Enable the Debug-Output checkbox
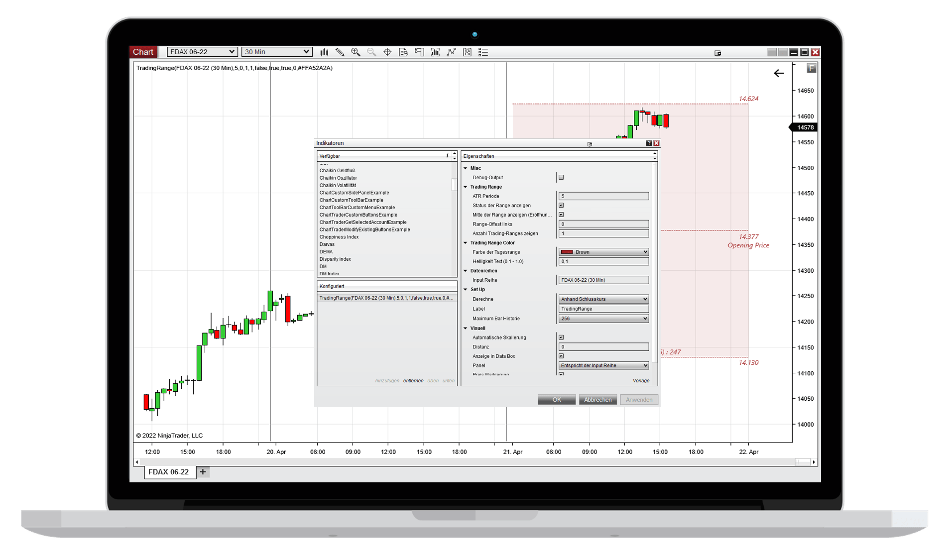Image resolution: width=946 pixels, height=560 pixels. click(561, 177)
